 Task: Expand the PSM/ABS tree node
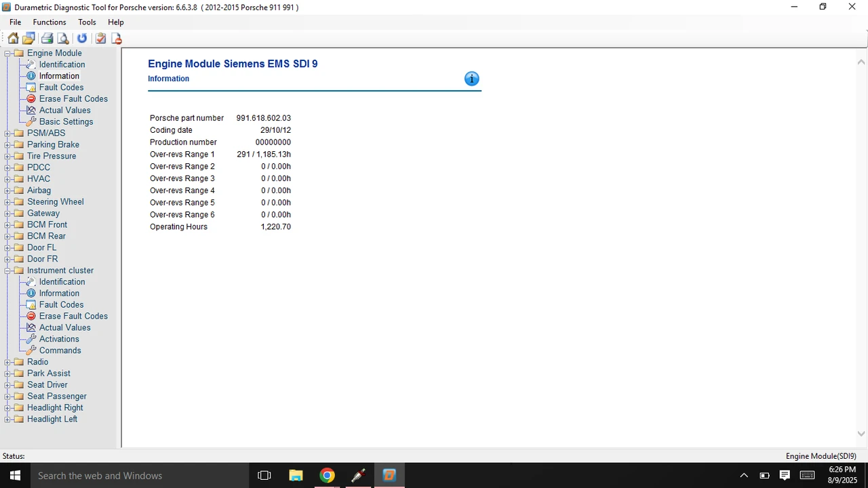pyautogui.click(x=7, y=134)
